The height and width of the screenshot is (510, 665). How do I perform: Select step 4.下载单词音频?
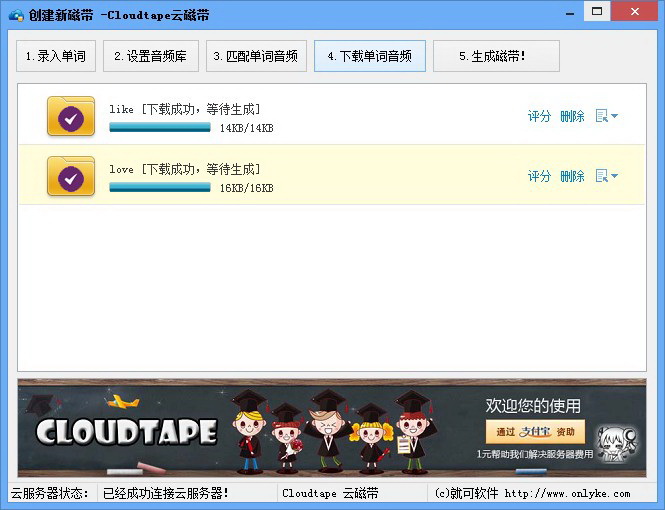click(x=369, y=56)
